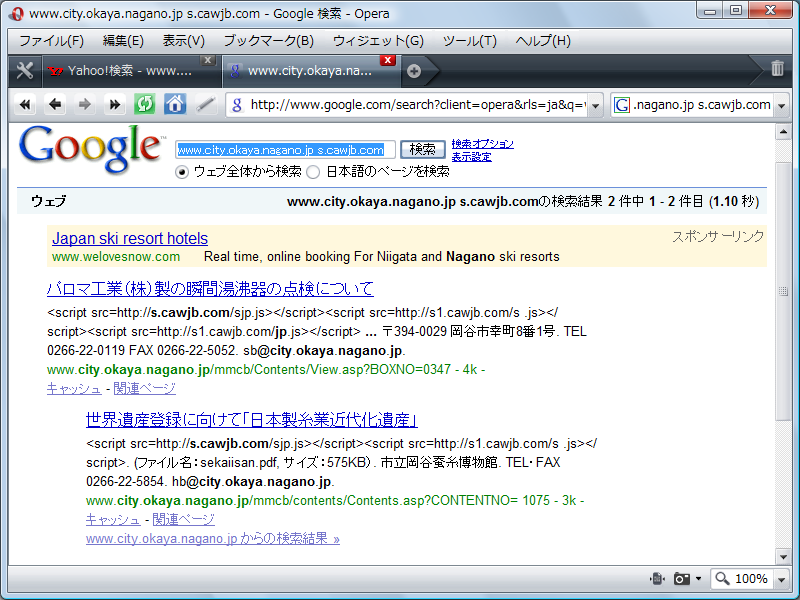
Task: Open the 検索オプション link
Action: point(483,144)
